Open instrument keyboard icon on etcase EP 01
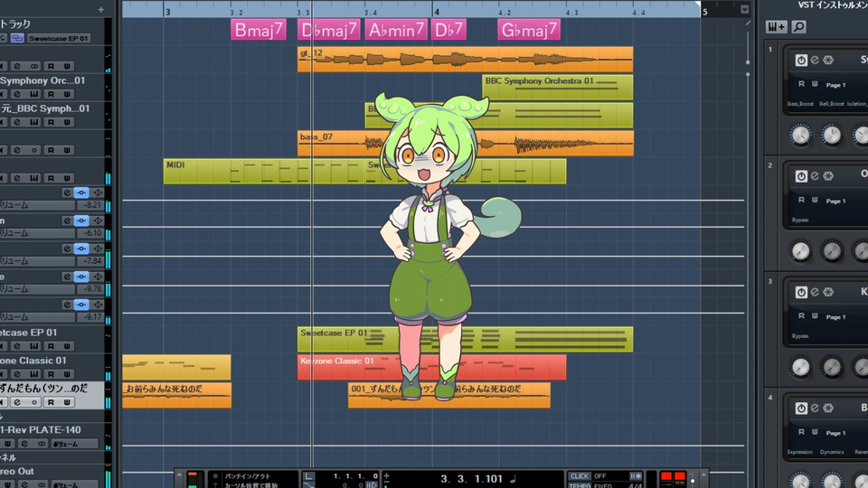 34,346
